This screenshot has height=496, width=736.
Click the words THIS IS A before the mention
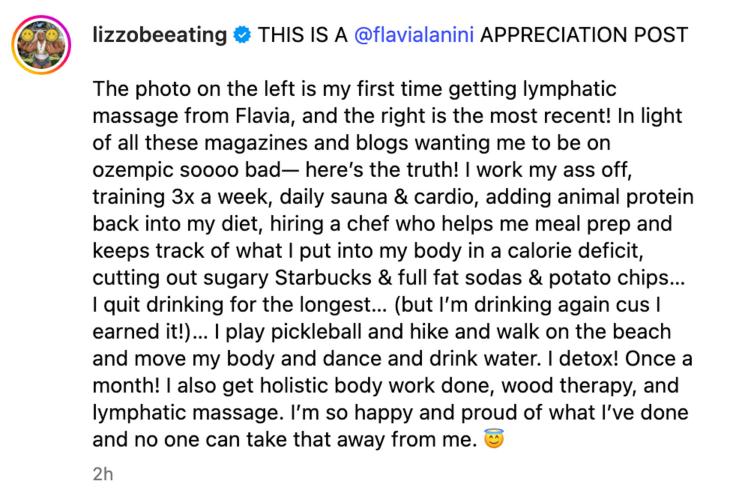[x=303, y=35]
